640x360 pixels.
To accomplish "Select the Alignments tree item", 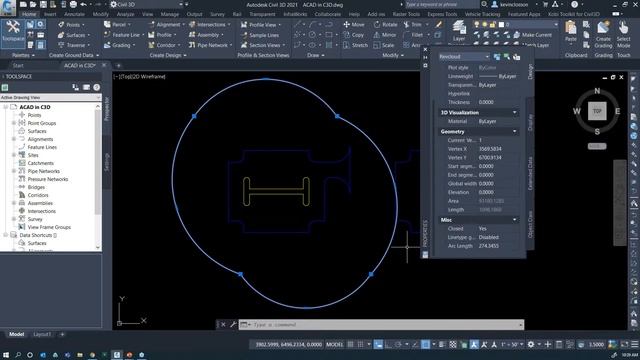I will pyautogui.click(x=40, y=139).
